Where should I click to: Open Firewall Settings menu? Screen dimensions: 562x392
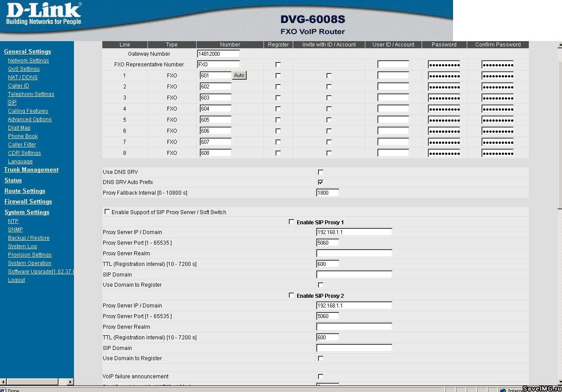(x=28, y=202)
